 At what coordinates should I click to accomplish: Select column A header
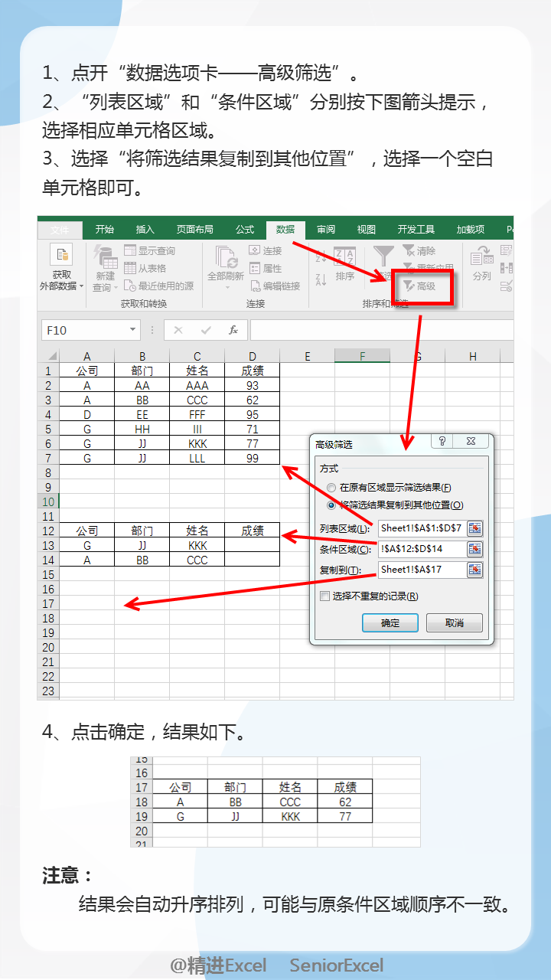click(x=87, y=356)
